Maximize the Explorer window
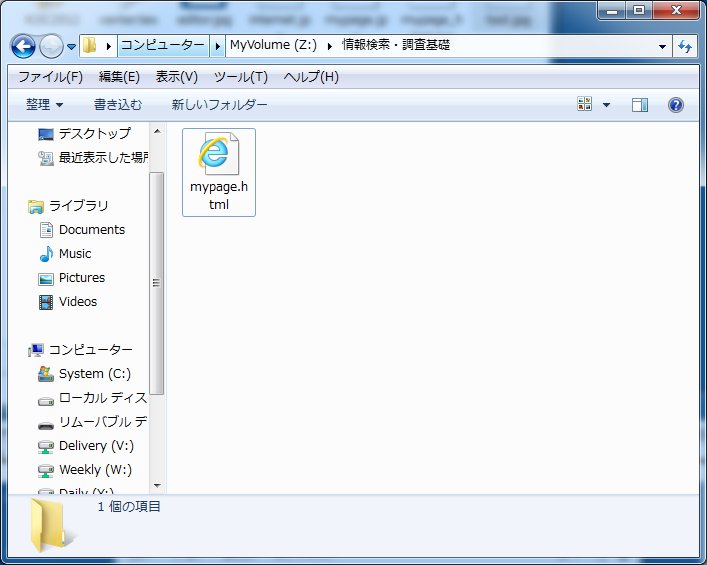 638,10
